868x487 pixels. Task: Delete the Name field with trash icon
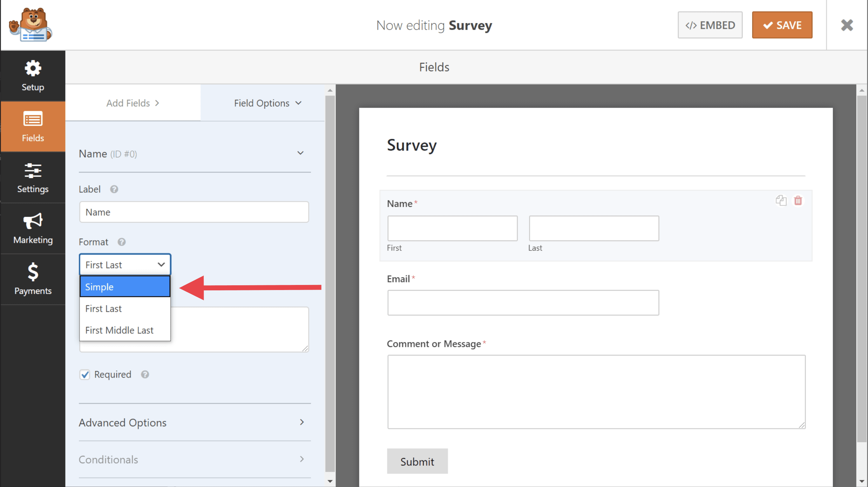coord(797,200)
